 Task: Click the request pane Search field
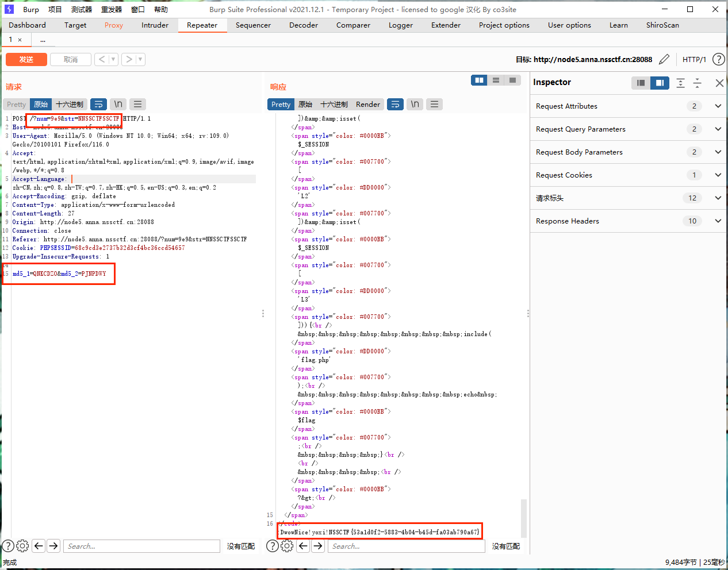click(x=142, y=546)
